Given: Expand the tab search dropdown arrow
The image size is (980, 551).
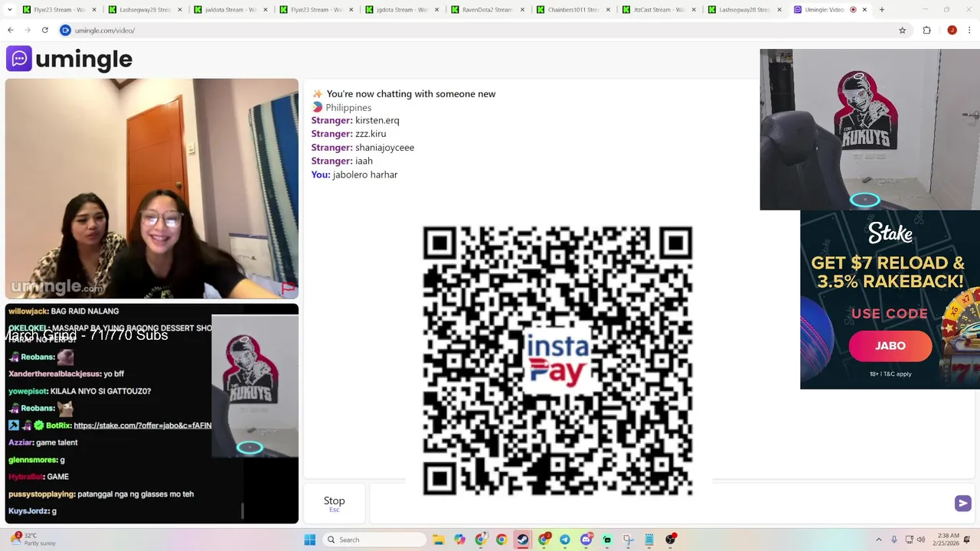Looking at the screenshot, I should click(11, 10).
